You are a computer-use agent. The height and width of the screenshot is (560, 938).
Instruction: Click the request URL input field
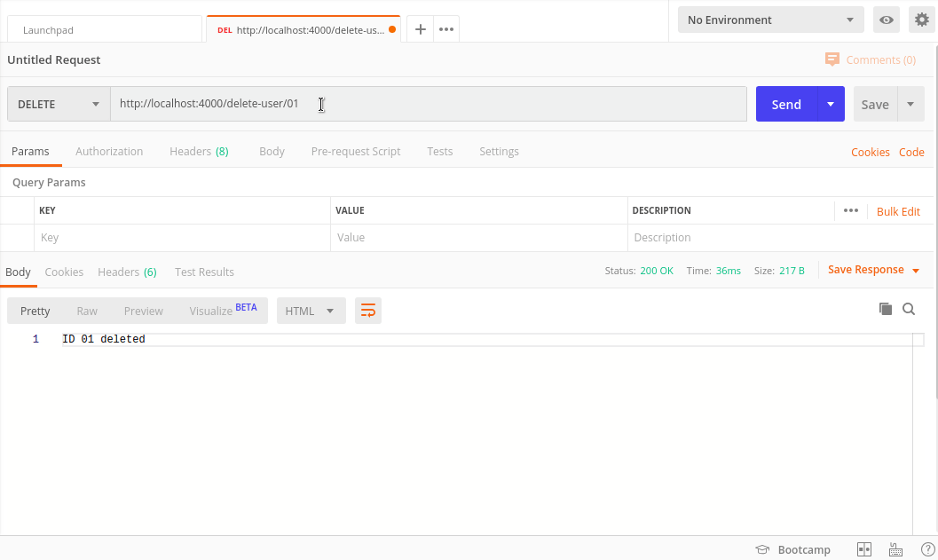[429, 104]
